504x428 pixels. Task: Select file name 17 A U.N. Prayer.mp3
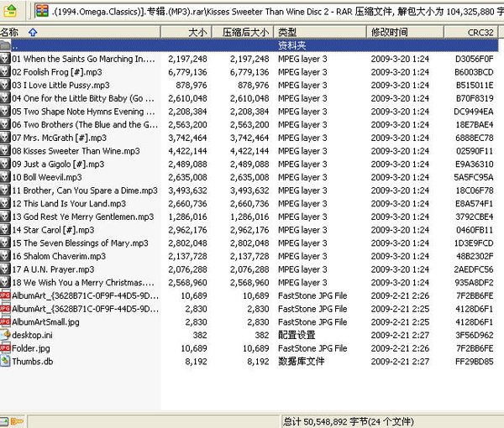[x=53, y=269]
